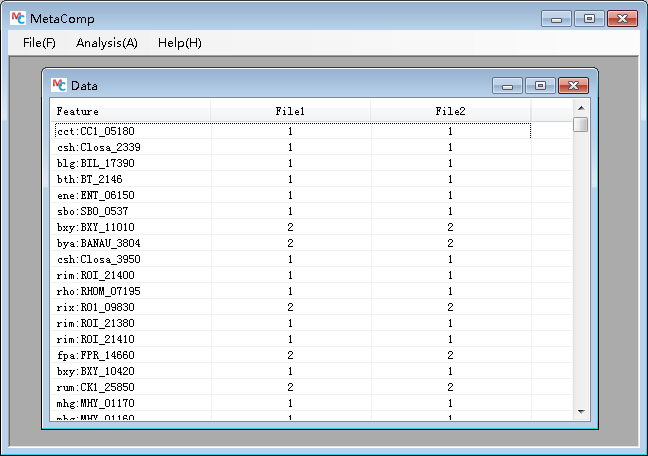Screen dimensions: 648x456
Task: Open the Help(H) menu
Action: pos(179,43)
